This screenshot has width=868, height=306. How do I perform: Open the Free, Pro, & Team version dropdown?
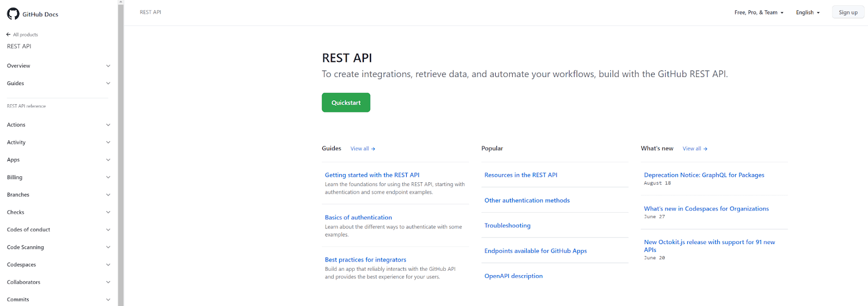click(x=758, y=12)
